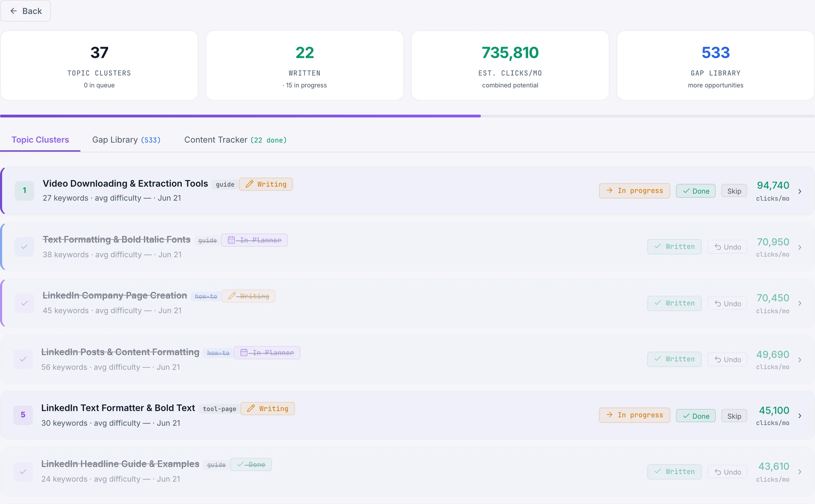This screenshot has width=815, height=504.
Task: Click Writing badge on LinkedIn Text Formatter row
Action: pyautogui.click(x=268, y=409)
